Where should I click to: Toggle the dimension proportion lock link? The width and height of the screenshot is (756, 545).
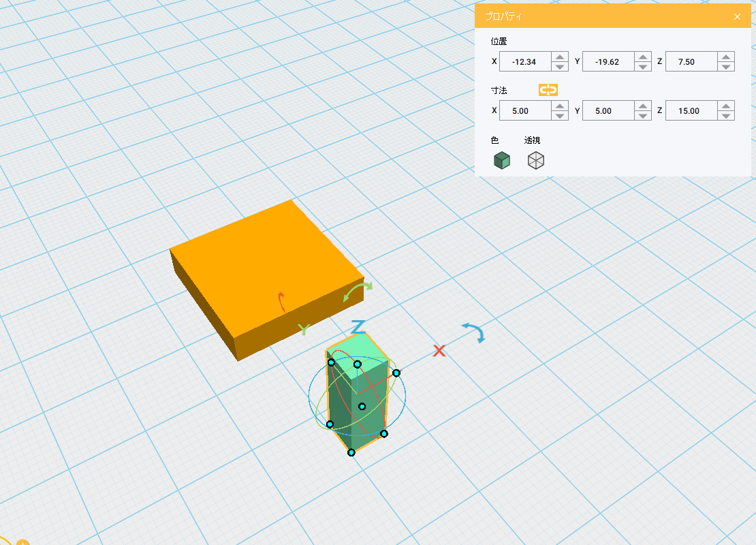pyautogui.click(x=548, y=90)
